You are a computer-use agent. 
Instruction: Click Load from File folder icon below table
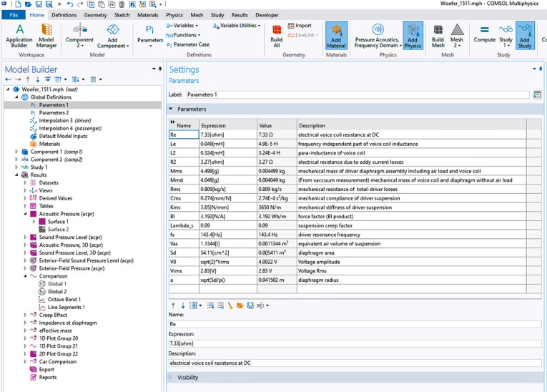point(240,305)
